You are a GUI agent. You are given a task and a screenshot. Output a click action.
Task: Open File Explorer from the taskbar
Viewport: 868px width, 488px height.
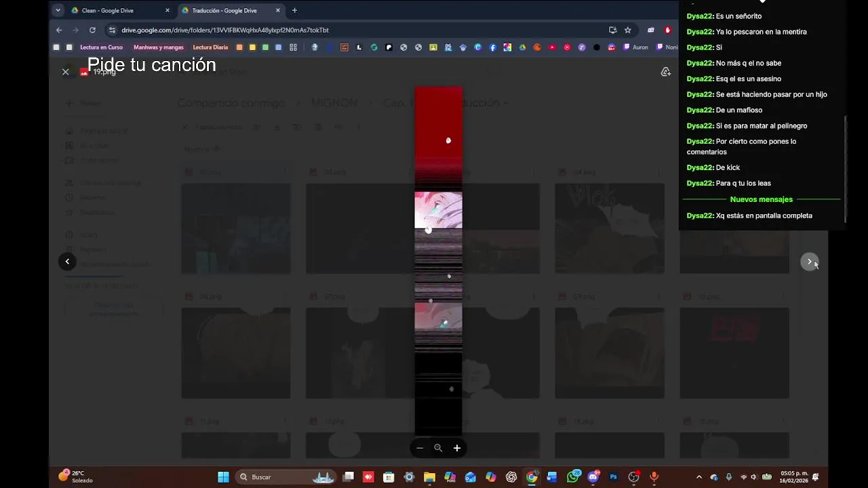pyautogui.click(x=429, y=477)
